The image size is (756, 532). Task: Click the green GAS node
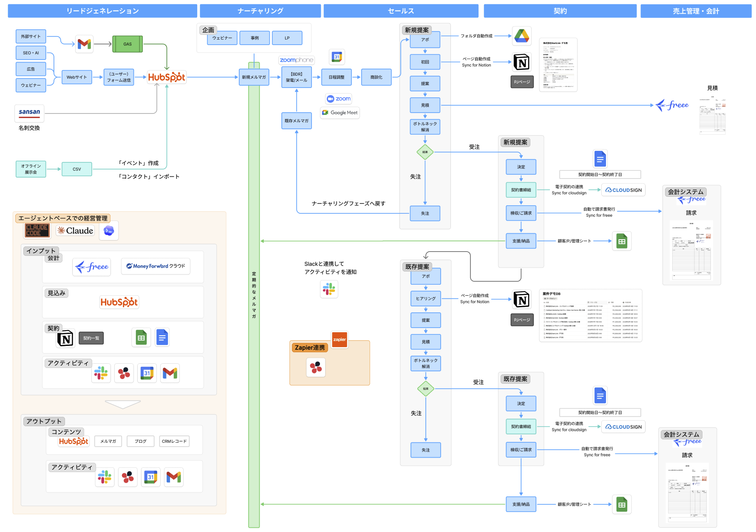click(127, 44)
